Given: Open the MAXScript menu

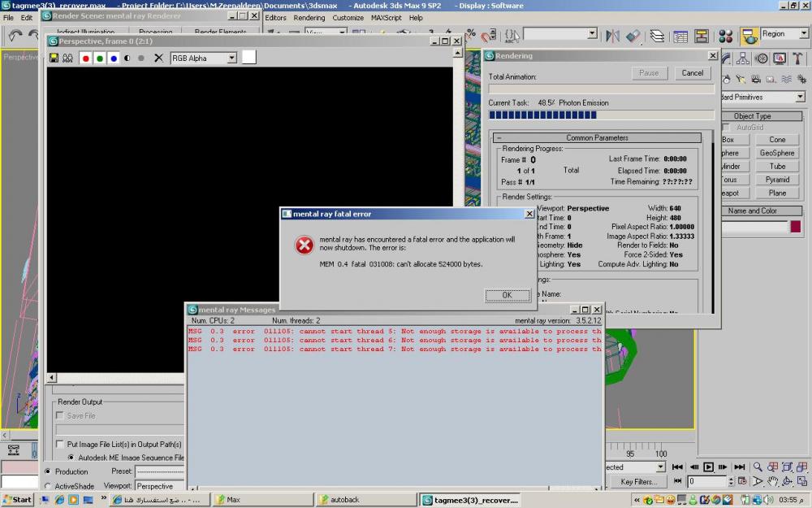Looking at the screenshot, I should tap(387, 18).
